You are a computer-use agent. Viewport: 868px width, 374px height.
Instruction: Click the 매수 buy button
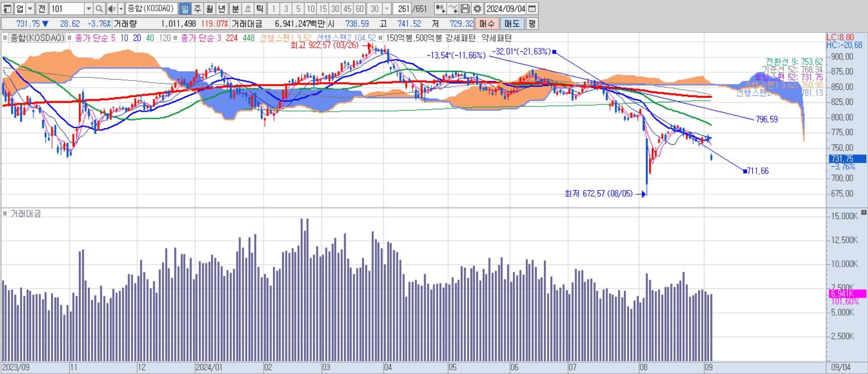487,24
